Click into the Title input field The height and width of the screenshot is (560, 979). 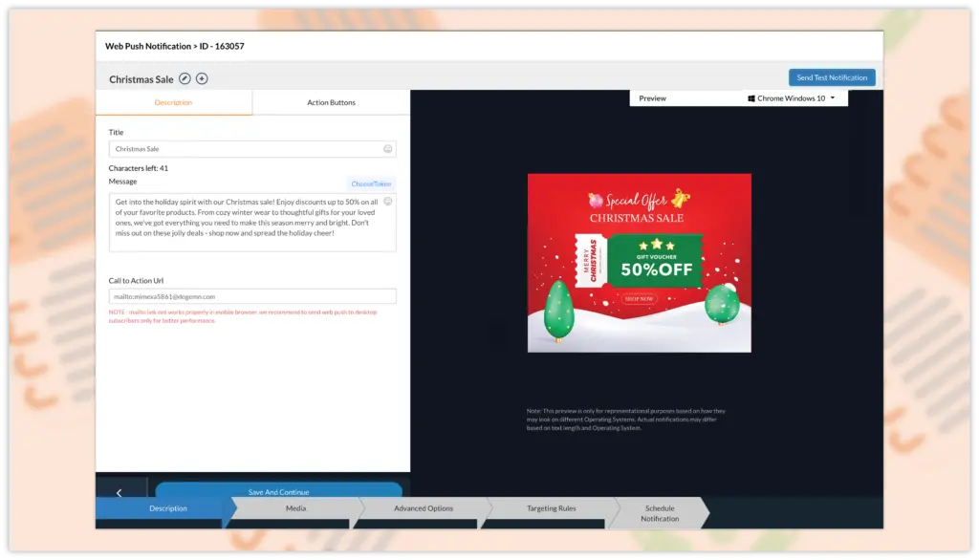tap(246, 149)
